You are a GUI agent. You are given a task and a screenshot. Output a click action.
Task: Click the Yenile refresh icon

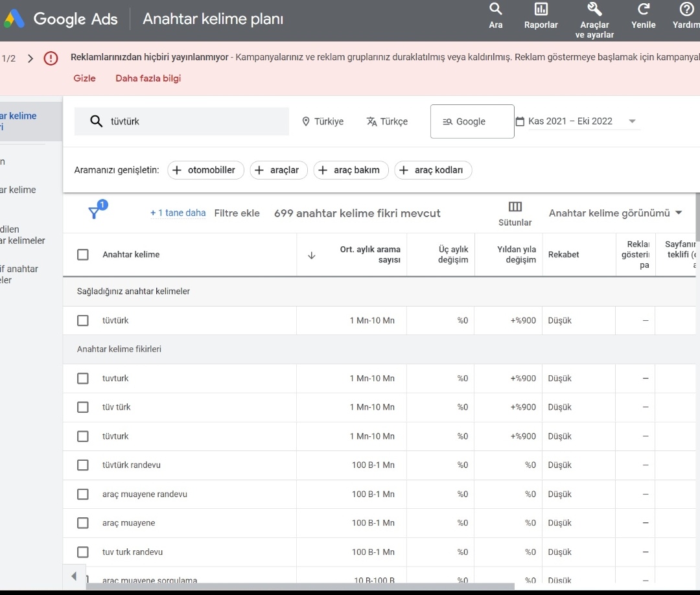(x=644, y=9)
